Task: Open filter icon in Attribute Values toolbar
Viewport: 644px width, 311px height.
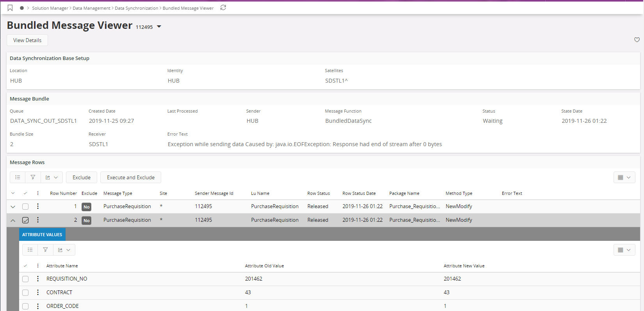Action: [x=45, y=250]
